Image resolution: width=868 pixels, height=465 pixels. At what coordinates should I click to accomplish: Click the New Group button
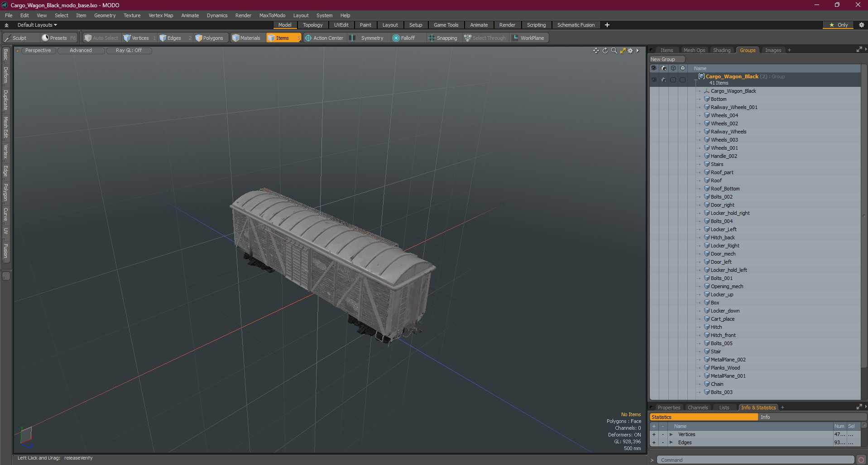(667, 59)
